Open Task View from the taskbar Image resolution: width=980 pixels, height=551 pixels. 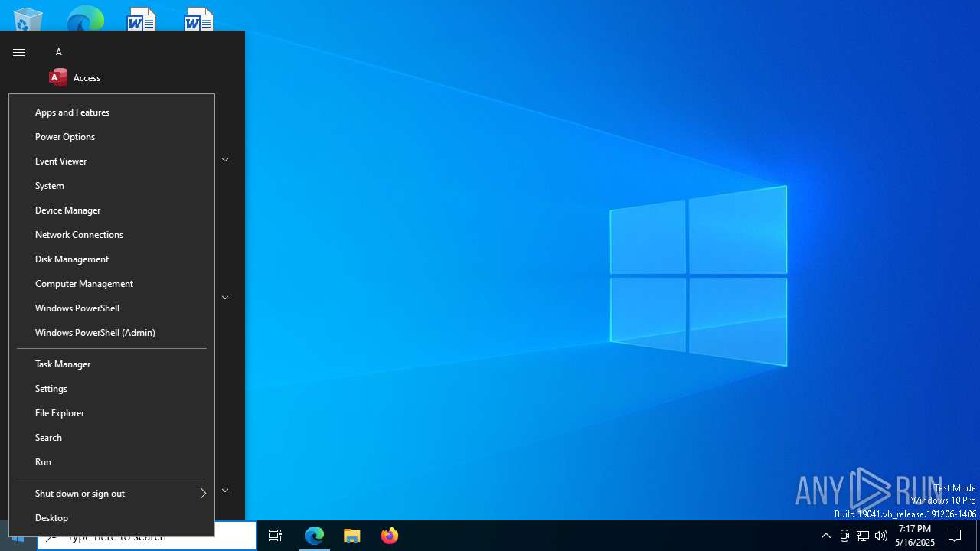pyautogui.click(x=276, y=536)
